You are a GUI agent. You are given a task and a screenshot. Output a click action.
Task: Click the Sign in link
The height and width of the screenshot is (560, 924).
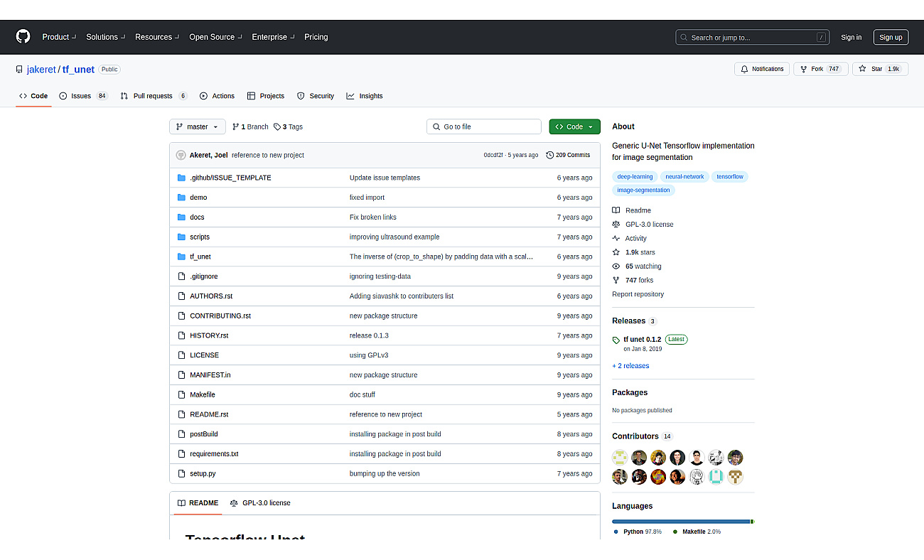(851, 38)
